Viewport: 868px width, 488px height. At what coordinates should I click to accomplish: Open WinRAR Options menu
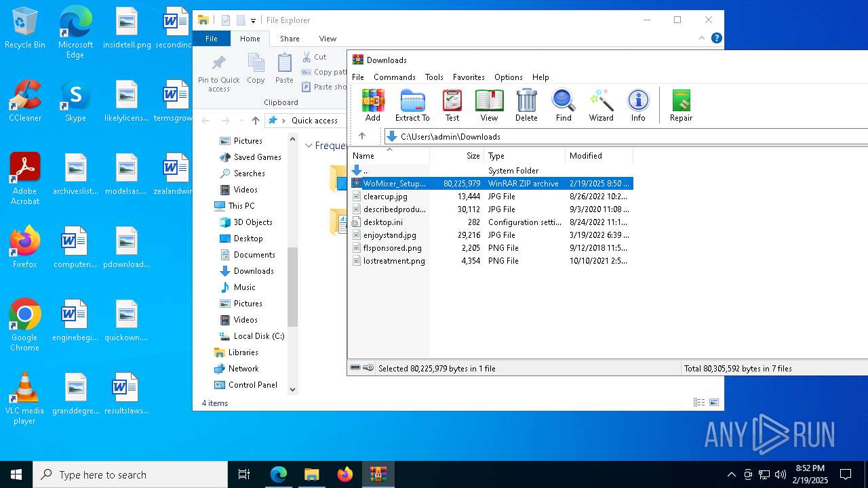[509, 77]
